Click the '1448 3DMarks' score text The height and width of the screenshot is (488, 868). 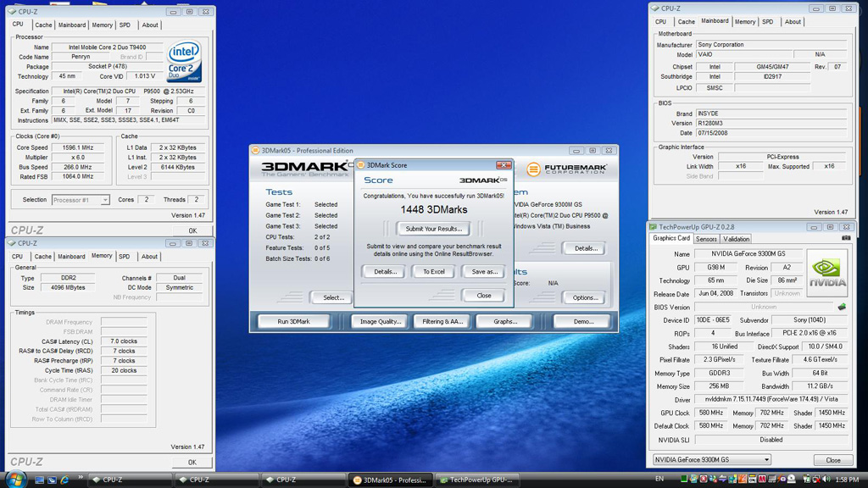pyautogui.click(x=433, y=210)
